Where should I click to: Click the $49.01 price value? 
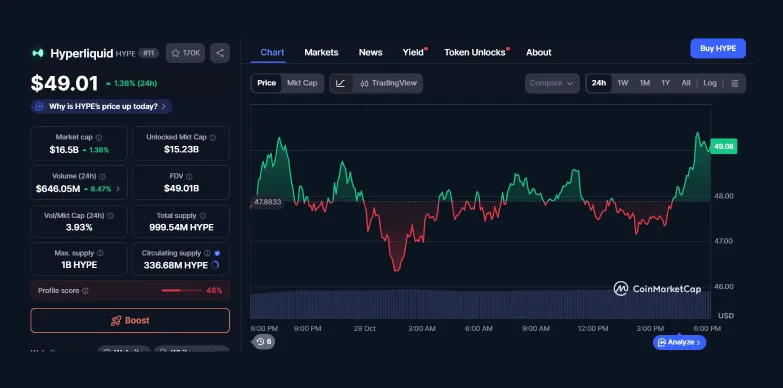[64, 83]
